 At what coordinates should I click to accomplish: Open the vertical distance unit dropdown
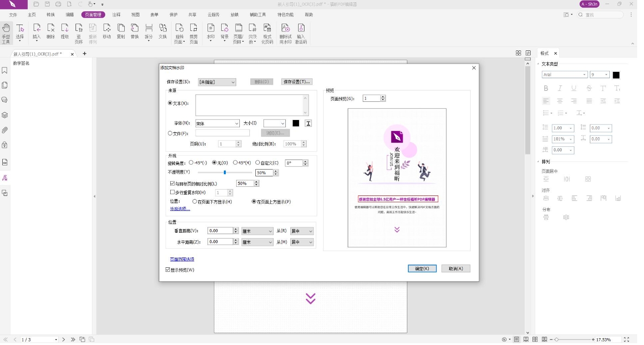pyautogui.click(x=257, y=231)
